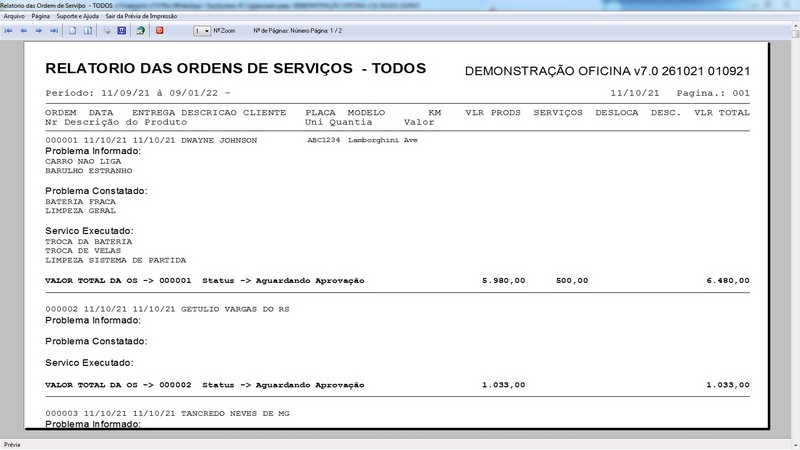Image resolution: width=800 pixels, height=450 pixels.
Task: Click 'TROCA DA BATERIA' line
Action: [x=89, y=242]
